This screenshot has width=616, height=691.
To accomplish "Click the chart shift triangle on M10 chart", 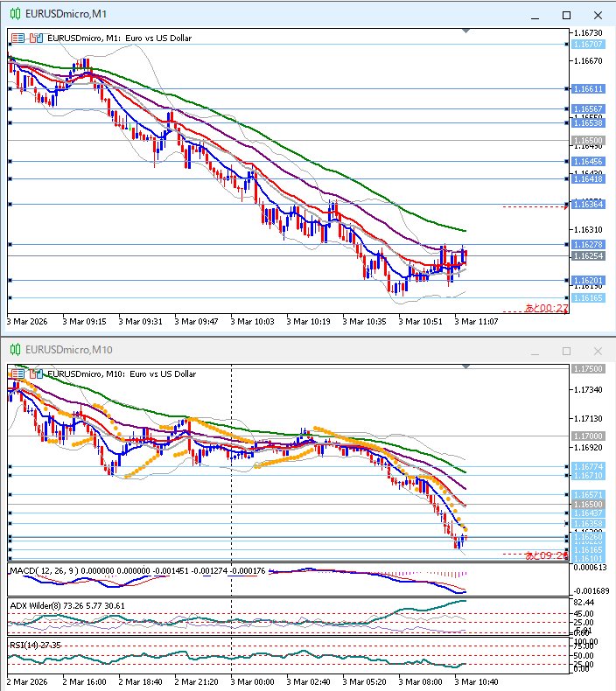I will coord(465,366).
